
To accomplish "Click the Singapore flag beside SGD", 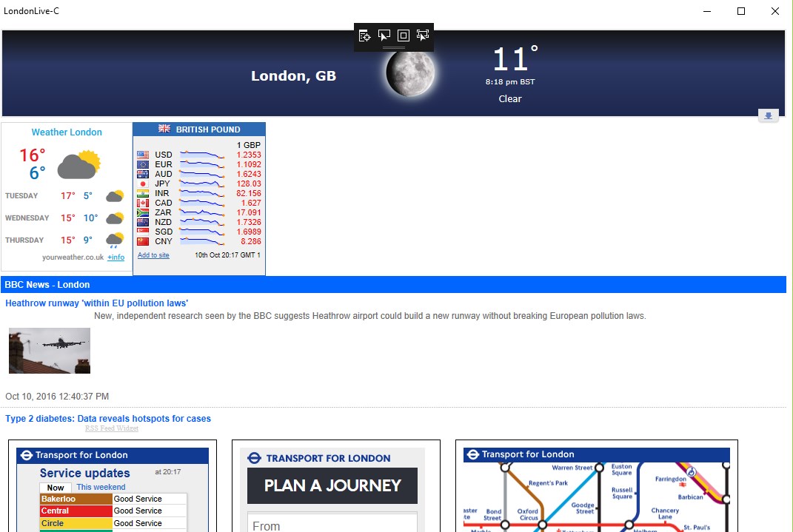I will point(143,232).
